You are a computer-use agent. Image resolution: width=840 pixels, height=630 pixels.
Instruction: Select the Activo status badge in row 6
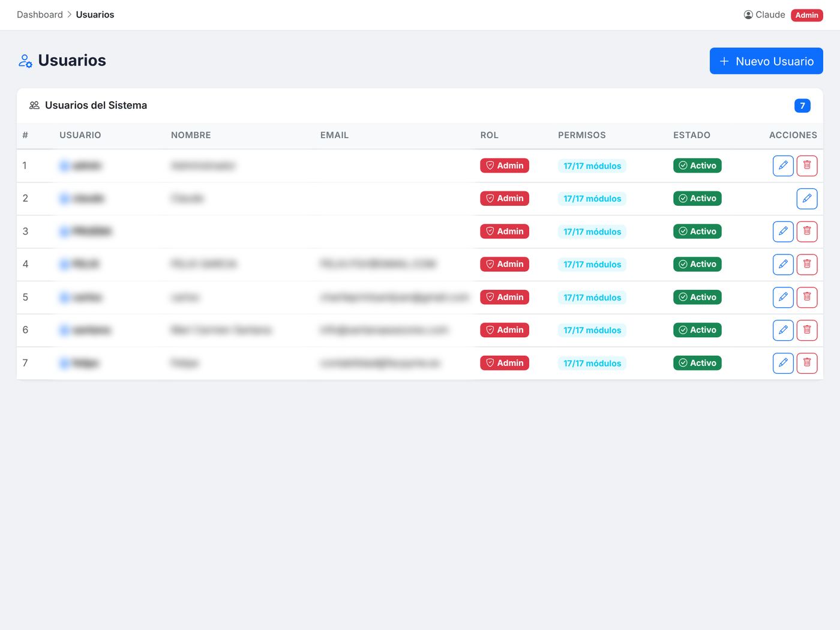point(697,330)
